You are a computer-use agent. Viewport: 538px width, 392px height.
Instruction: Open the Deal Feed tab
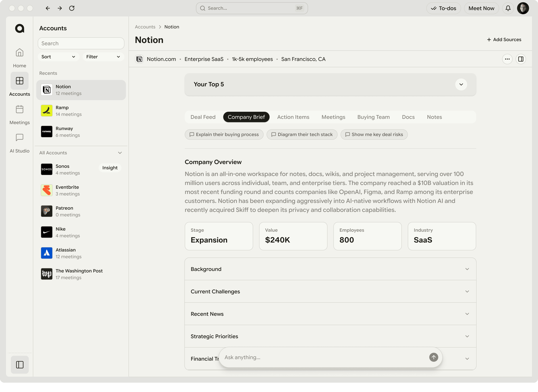point(203,117)
